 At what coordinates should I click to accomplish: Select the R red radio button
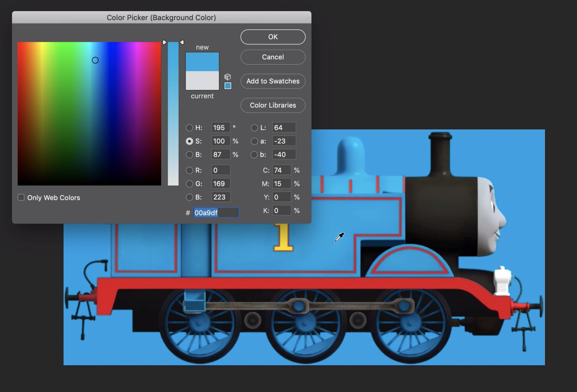tap(189, 170)
